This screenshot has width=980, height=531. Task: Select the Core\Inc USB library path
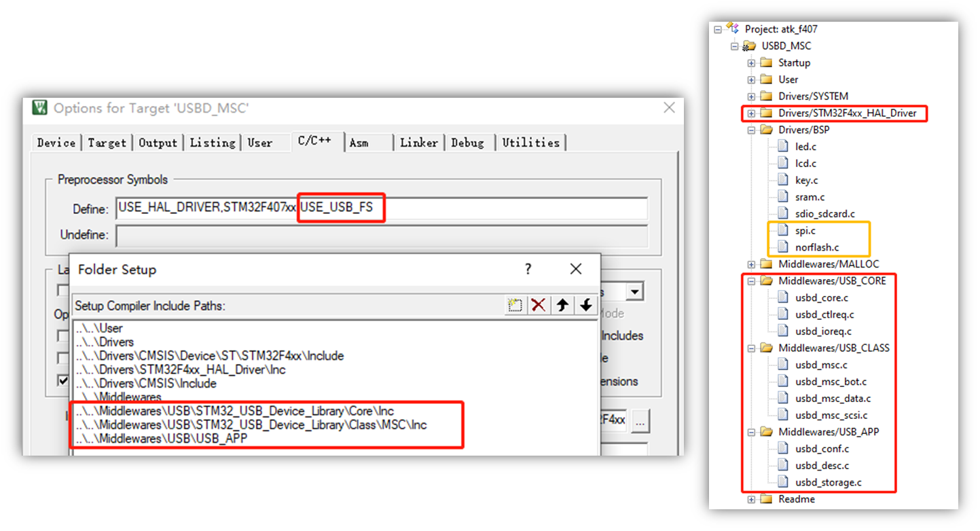pos(235,411)
